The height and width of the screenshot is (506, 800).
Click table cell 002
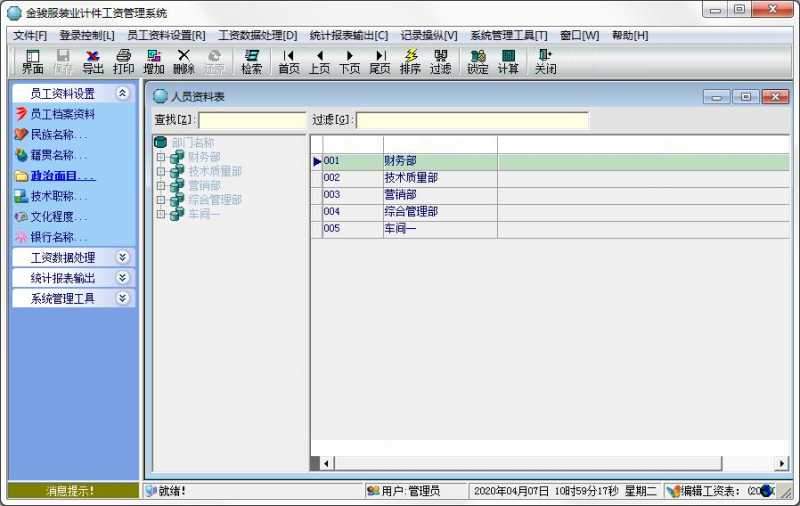click(353, 178)
